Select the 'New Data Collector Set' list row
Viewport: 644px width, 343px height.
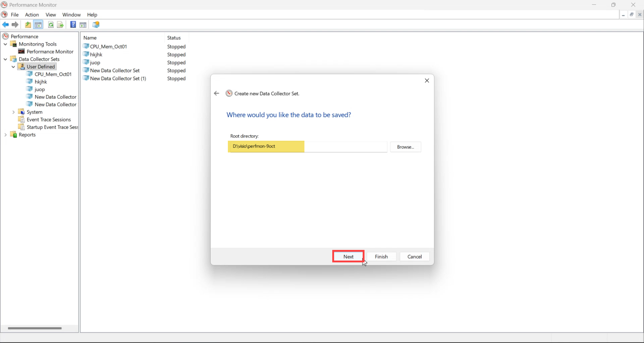115,70
